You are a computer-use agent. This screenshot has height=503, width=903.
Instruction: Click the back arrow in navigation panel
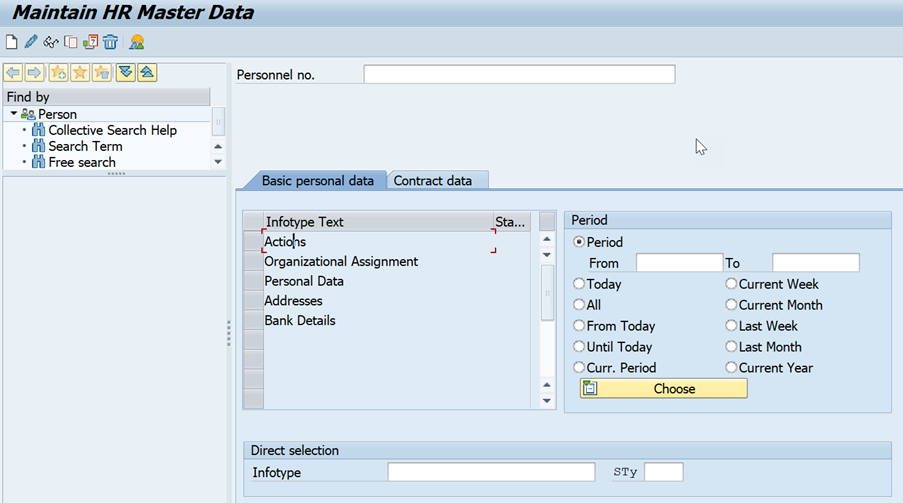pos(13,73)
